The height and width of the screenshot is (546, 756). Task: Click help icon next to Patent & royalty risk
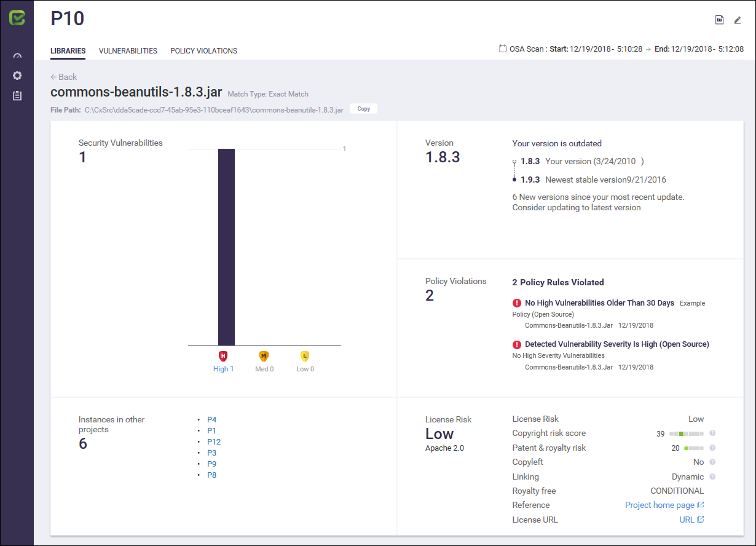tap(712, 448)
